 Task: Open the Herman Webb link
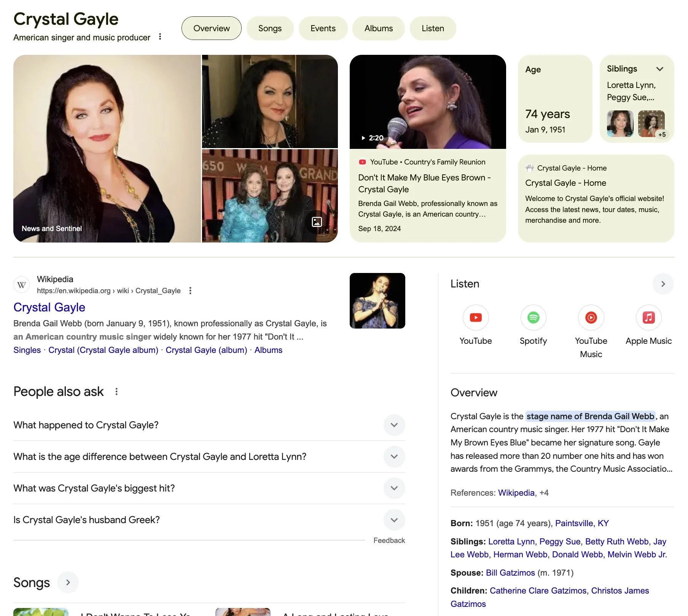coord(520,554)
